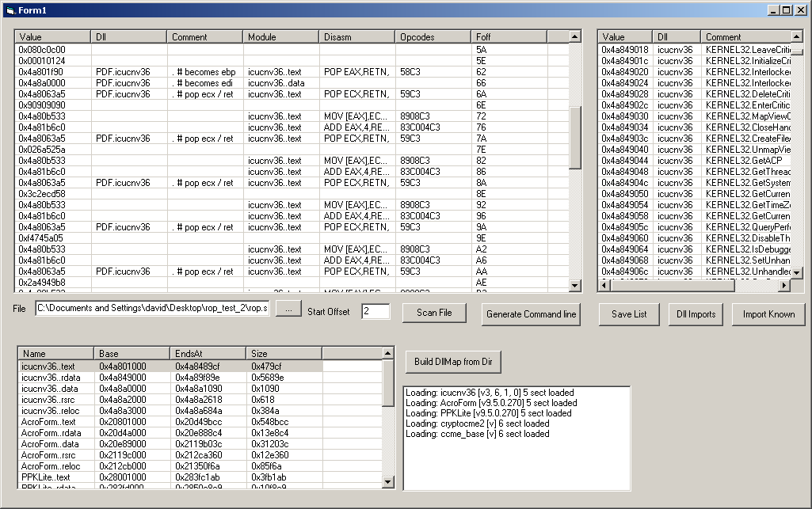The height and width of the screenshot is (509, 812).
Task: Click imports list scroll right arrow
Action: (x=784, y=285)
